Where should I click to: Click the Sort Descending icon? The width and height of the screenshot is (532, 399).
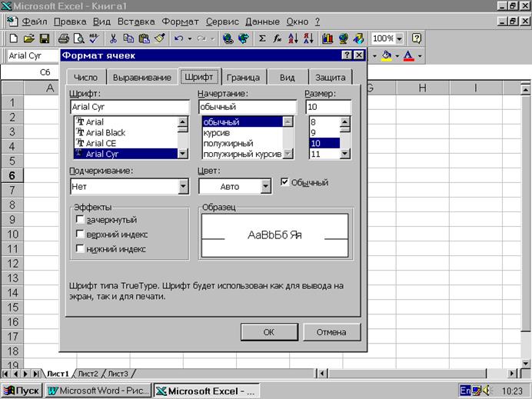[x=308, y=38]
